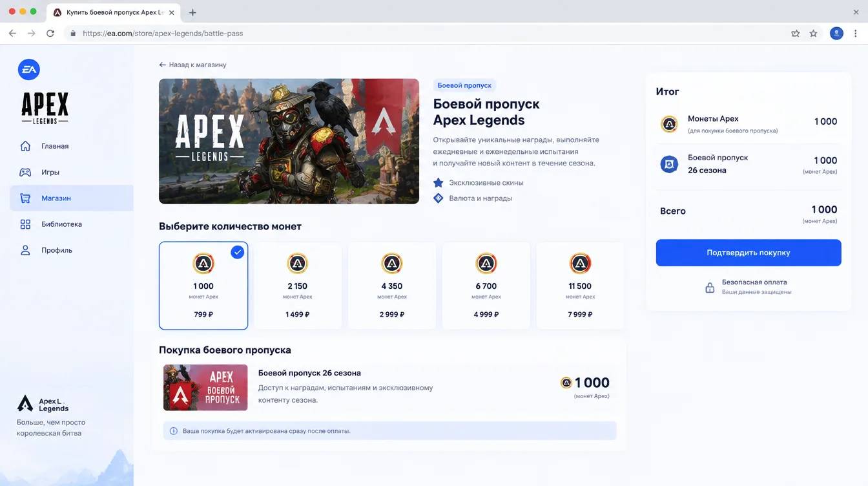The image size is (868, 486).
Task: Choose the 2 150 coins pack
Action: (298, 286)
